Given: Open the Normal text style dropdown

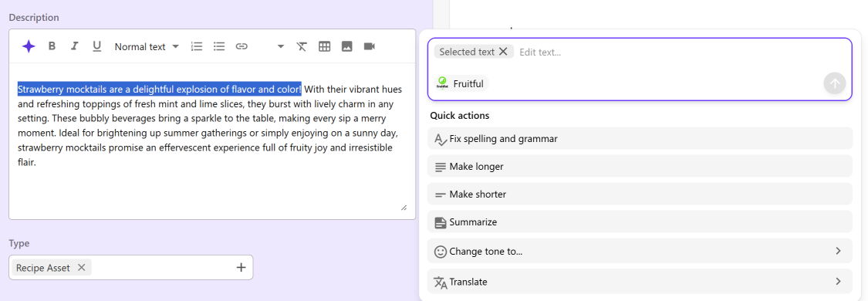Looking at the screenshot, I should (x=147, y=46).
